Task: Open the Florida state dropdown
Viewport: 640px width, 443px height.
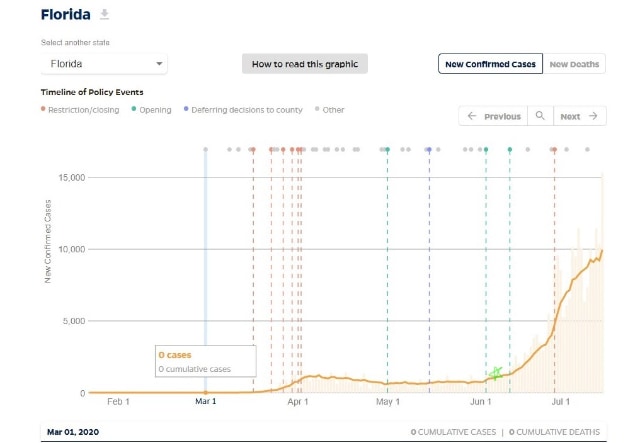Action: 104,64
